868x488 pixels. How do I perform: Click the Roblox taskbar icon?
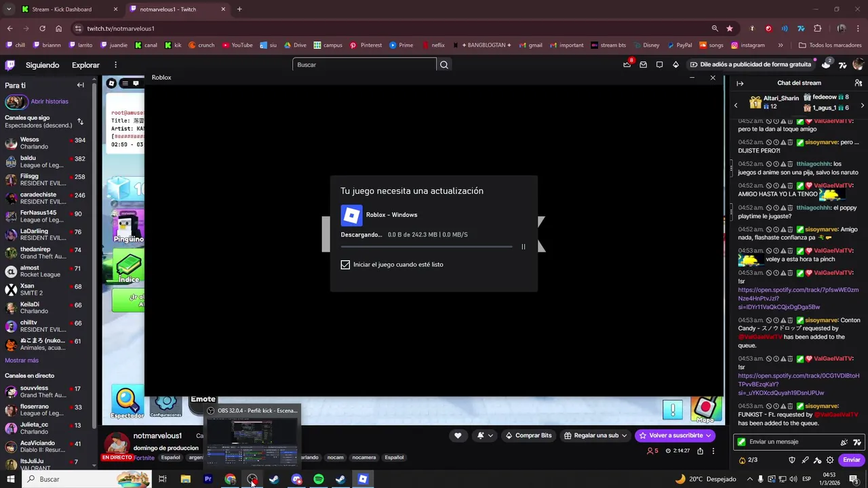pyautogui.click(x=363, y=479)
